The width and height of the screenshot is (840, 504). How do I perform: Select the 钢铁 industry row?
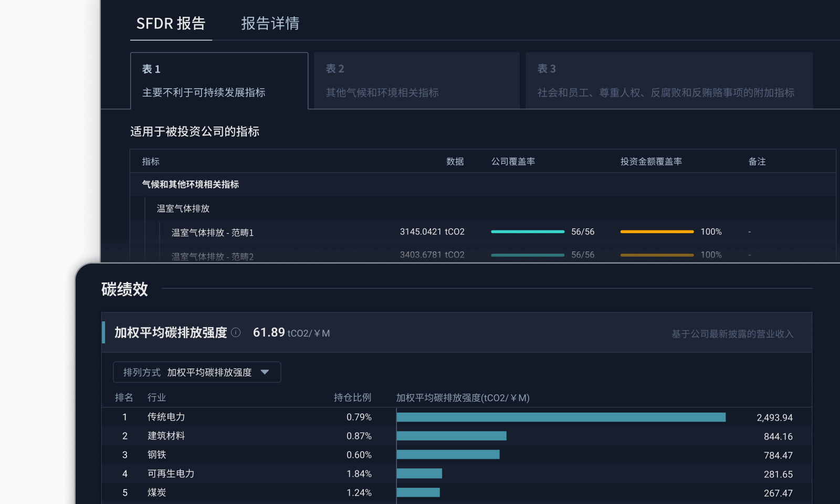tap(457, 455)
